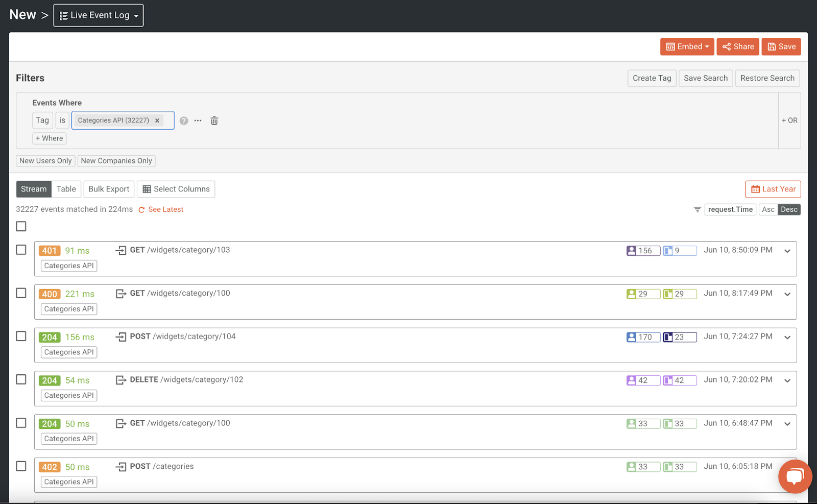
Task: Click the Select Columns grid icon
Action: point(147,189)
